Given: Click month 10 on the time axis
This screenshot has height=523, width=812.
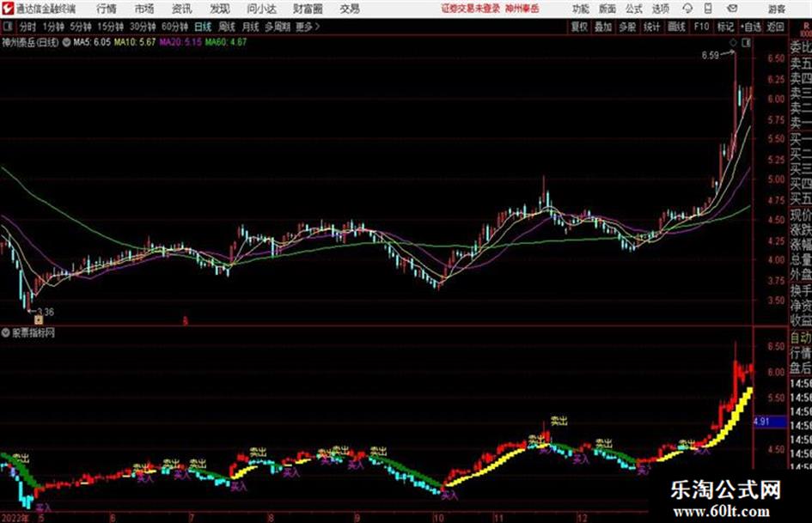Looking at the screenshot, I should pyautogui.click(x=438, y=518).
